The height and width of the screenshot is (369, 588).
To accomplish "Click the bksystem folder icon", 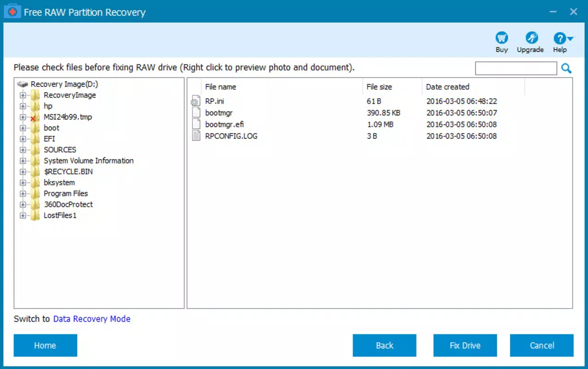I will 36,183.
